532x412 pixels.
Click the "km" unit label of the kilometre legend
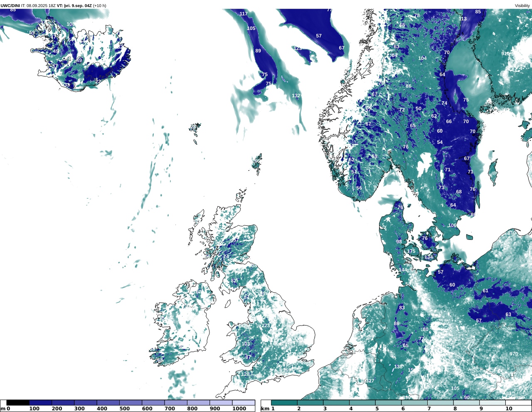coord(265,409)
